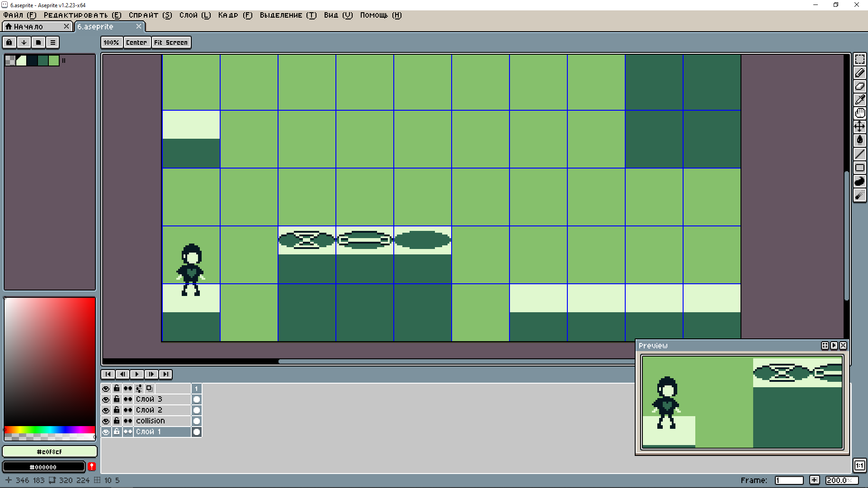
Task: Select the Eyedropper tool
Action: click(x=859, y=100)
